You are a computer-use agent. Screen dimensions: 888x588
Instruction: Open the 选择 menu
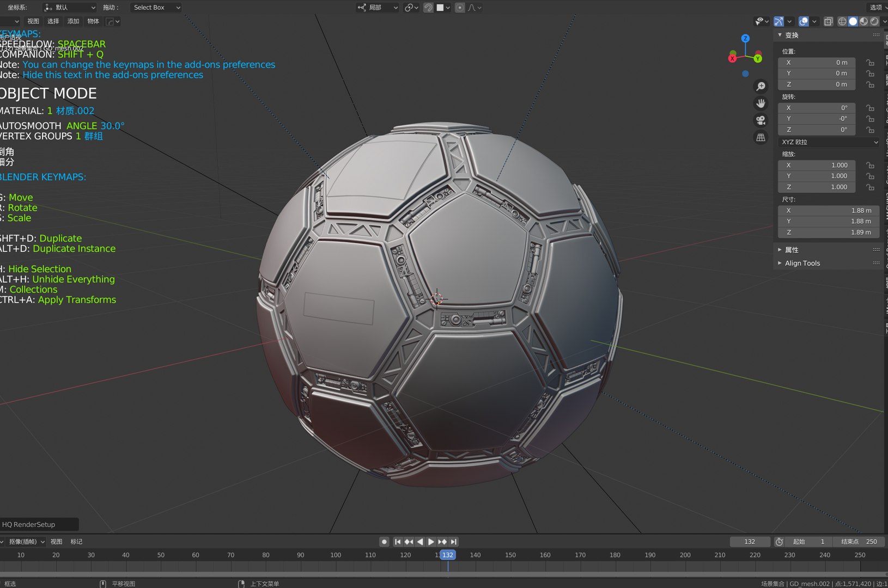[53, 21]
